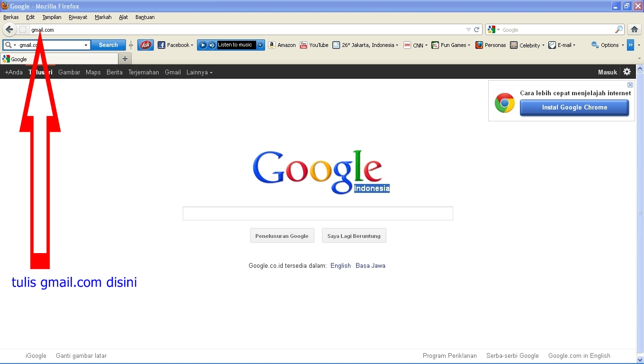
Task: Click Ganti gambar latar link
Action: pyautogui.click(x=81, y=355)
